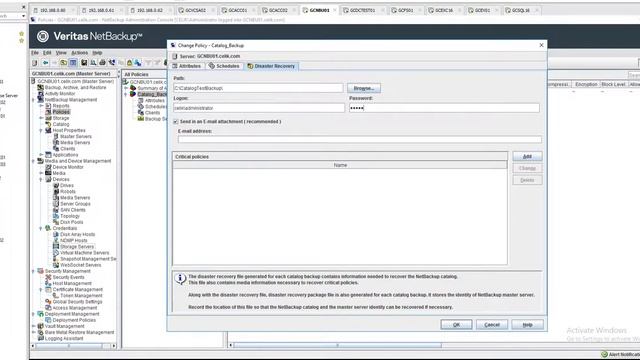The height and width of the screenshot is (360, 640).
Task: Click the Alert Notification status icon
Action: [x=604, y=354]
